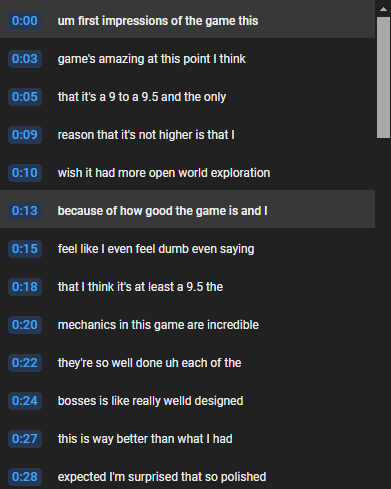The width and height of the screenshot is (391, 489).
Task: Seek to timestamp 0:09
Action: (x=25, y=135)
